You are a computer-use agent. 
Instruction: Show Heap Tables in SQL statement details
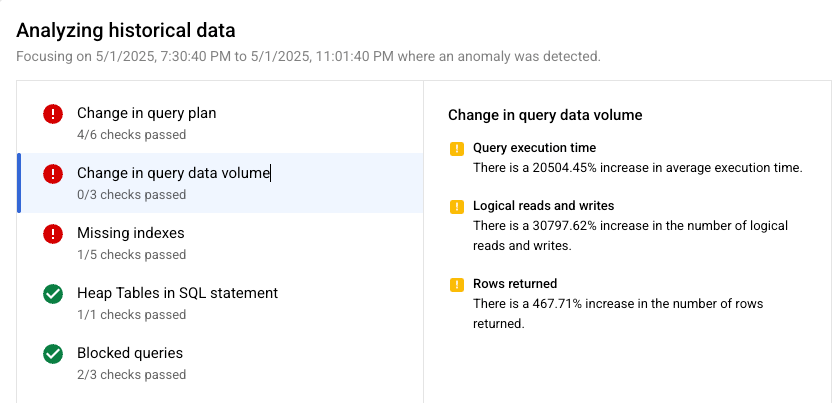(177, 293)
